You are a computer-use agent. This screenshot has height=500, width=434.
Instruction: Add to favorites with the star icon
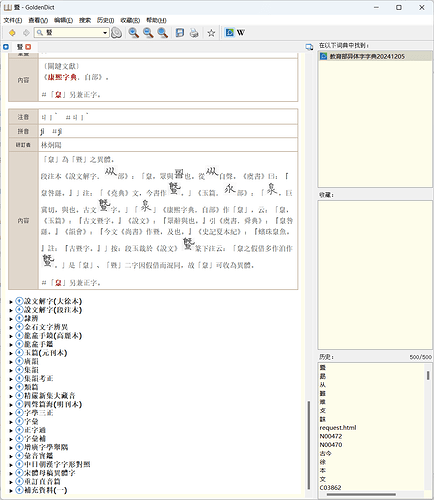coord(211,33)
